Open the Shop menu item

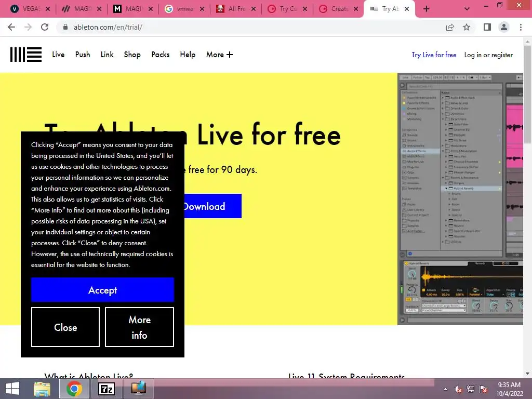(132, 55)
